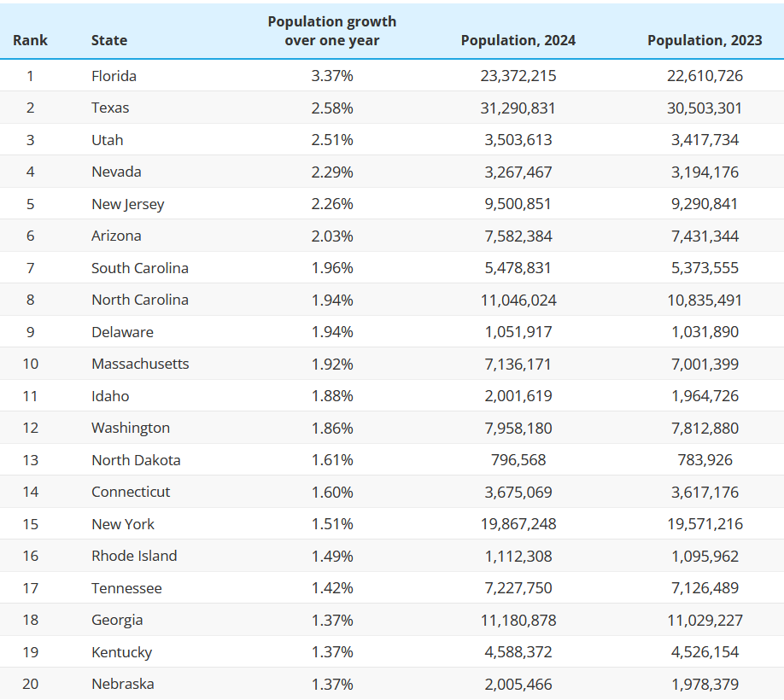784x700 pixels.
Task: Select the Rhode Island state cell
Action: 134,556
